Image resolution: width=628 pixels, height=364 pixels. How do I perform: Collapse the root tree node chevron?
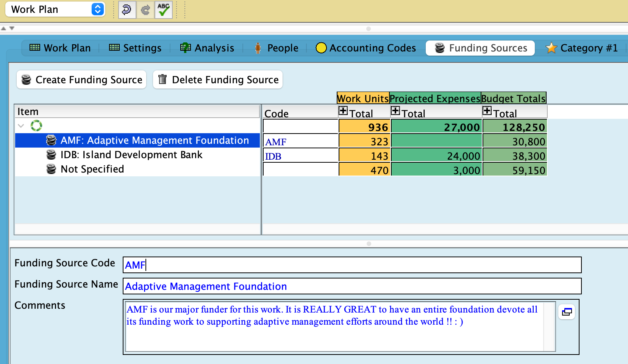click(x=21, y=126)
